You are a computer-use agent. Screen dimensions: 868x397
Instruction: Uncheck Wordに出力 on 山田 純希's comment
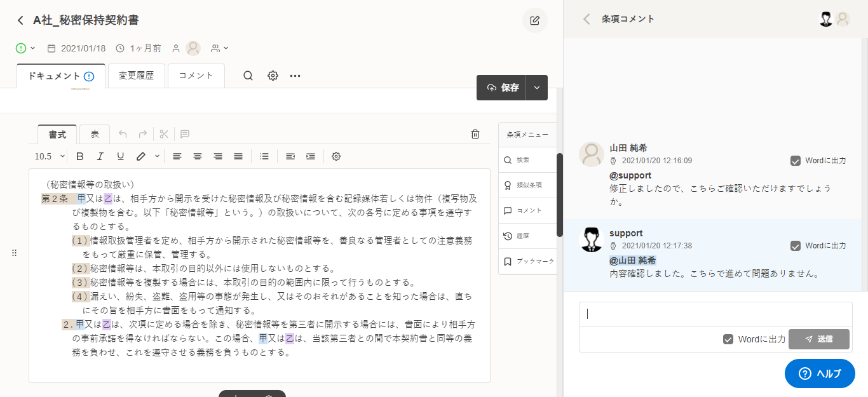tap(796, 161)
